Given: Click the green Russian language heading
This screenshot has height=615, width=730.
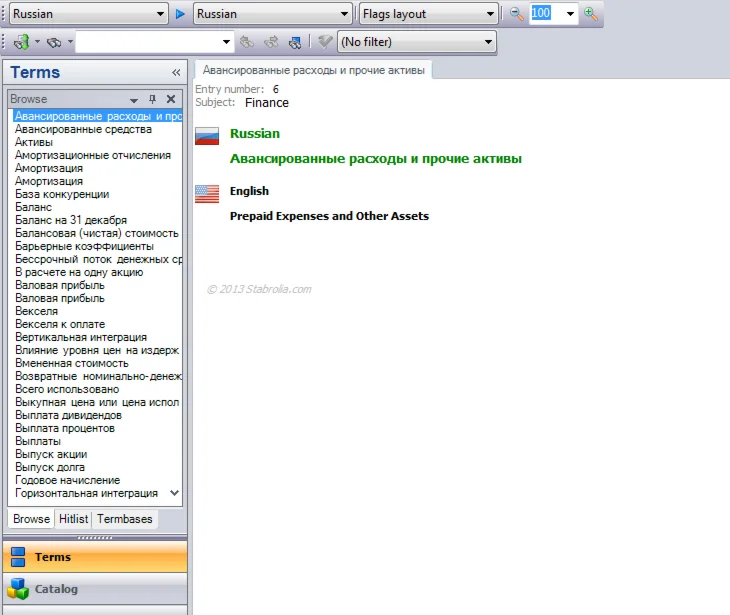Looking at the screenshot, I should (255, 134).
